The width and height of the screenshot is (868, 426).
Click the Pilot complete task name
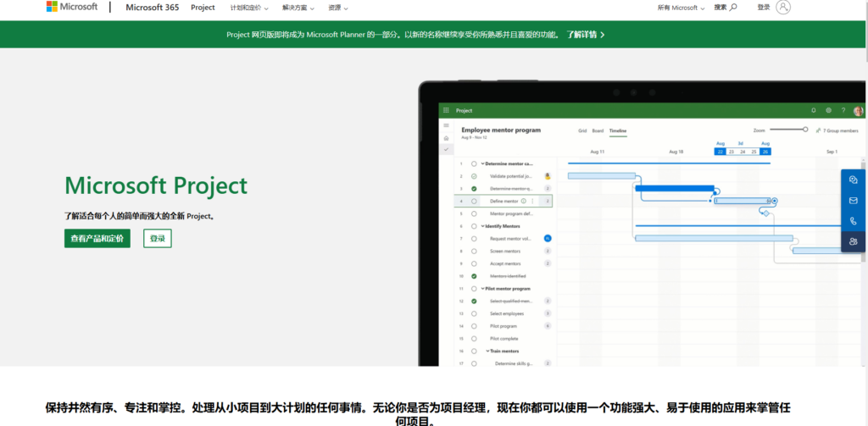tap(504, 339)
